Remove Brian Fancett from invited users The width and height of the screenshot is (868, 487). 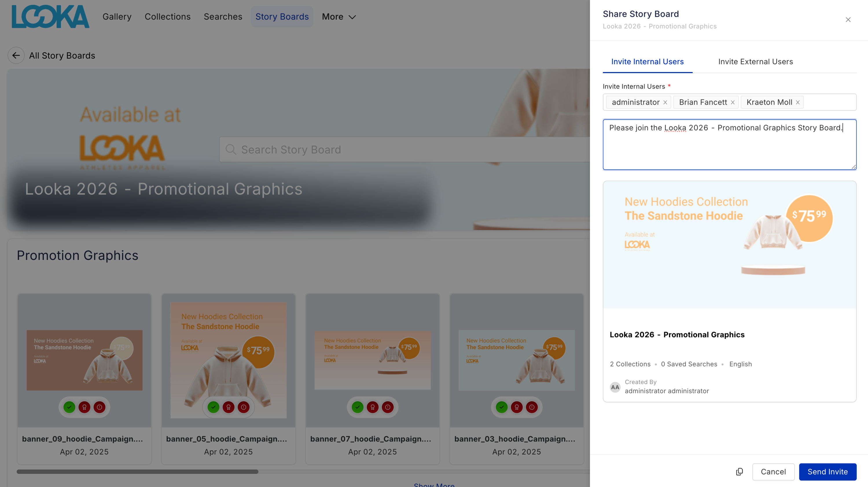coord(733,102)
